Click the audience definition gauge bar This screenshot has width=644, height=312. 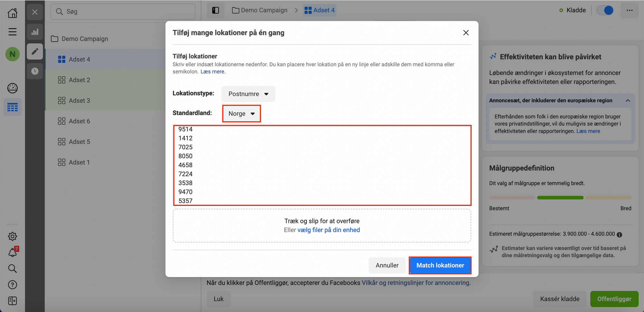(x=560, y=198)
